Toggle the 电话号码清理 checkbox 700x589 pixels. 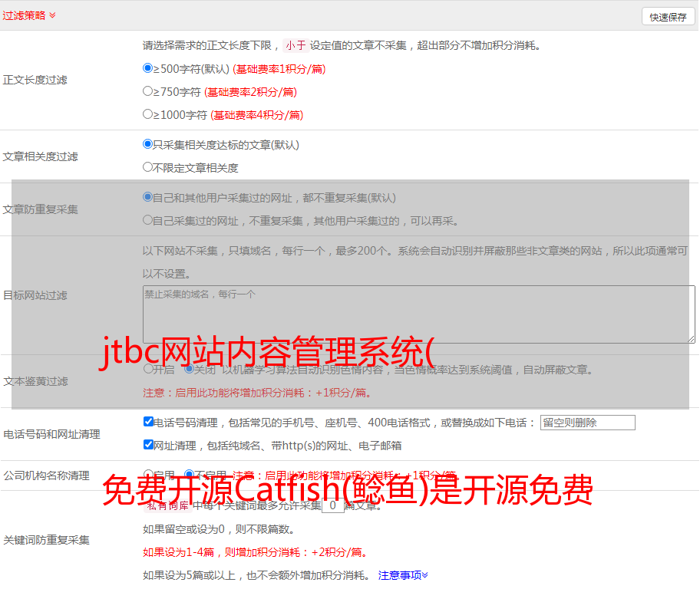coord(148,422)
